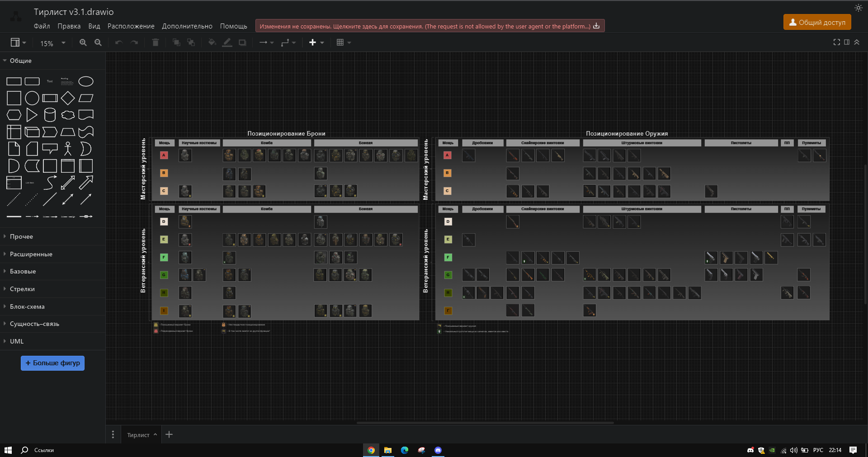Redo the last action
This screenshot has height=457, width=868.
[x=134, y=42]
